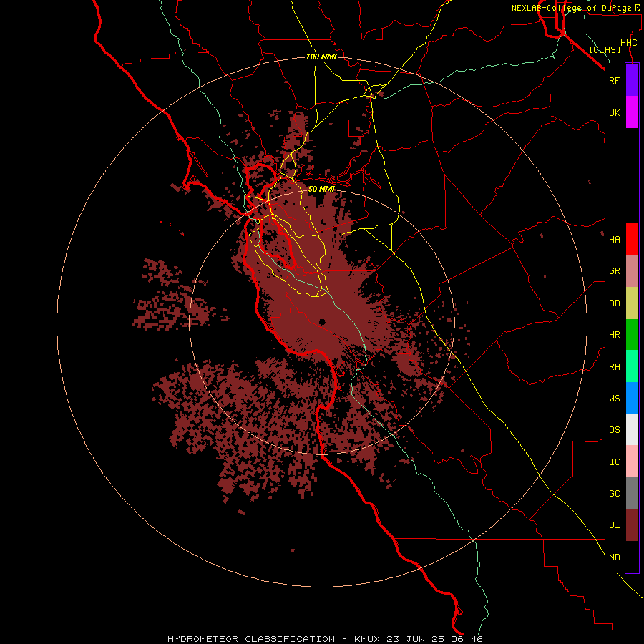Click the magenta UK legend color swatch
Image resolution: width=644 pixels, height=644 pixels.
(632, 112)
